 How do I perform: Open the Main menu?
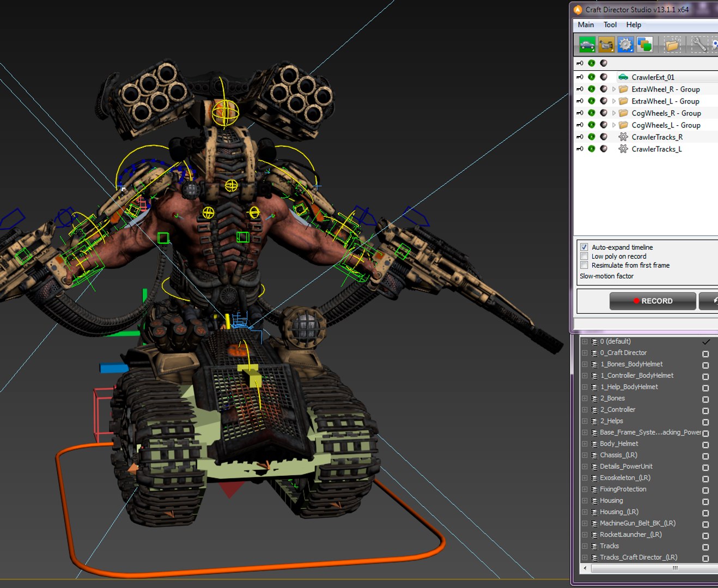click(x=586, y=24)
